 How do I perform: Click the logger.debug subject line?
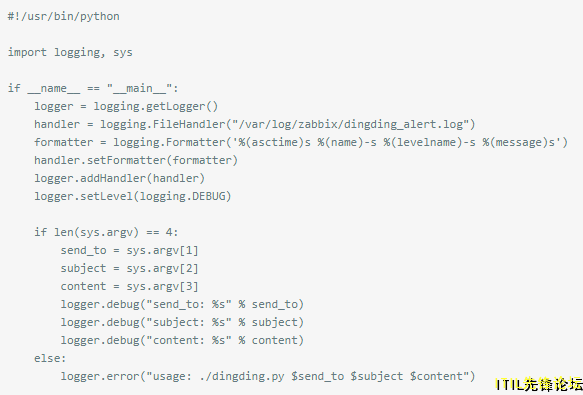[182, 322]
